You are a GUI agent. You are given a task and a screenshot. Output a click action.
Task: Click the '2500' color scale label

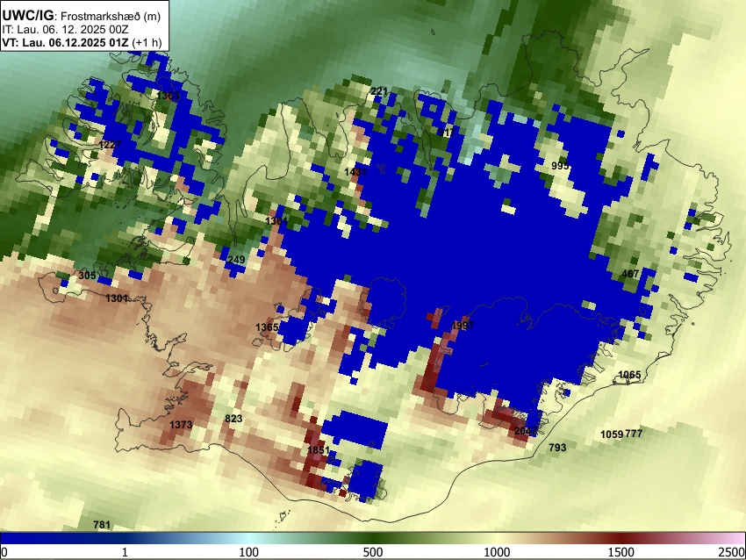[x=732, y=552]
